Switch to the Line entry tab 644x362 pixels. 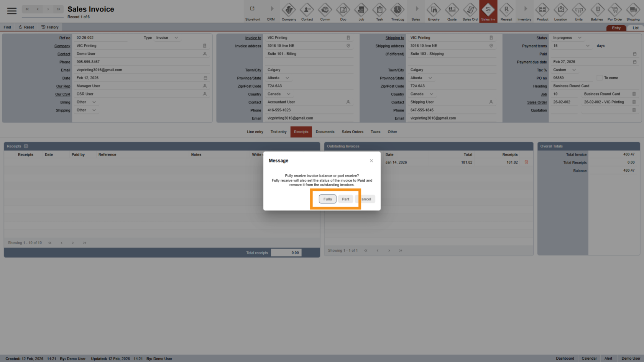pyautogui.click(x=255, y=132)
